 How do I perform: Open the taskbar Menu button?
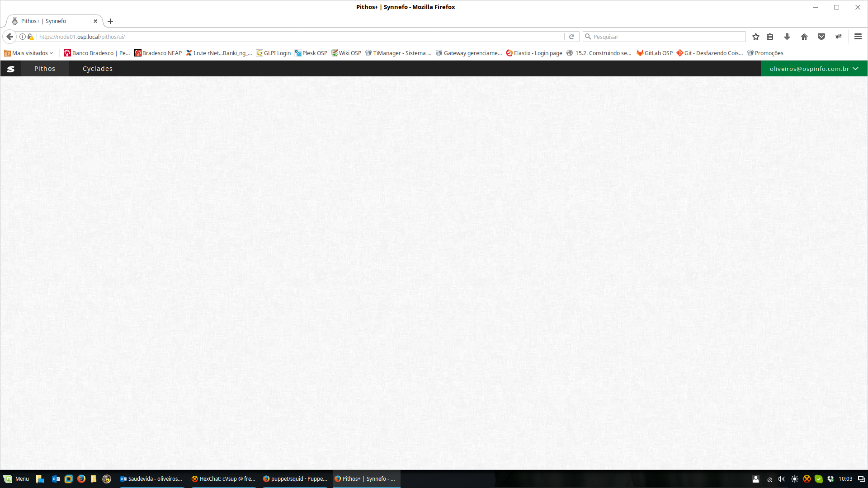tap(16, 479)
